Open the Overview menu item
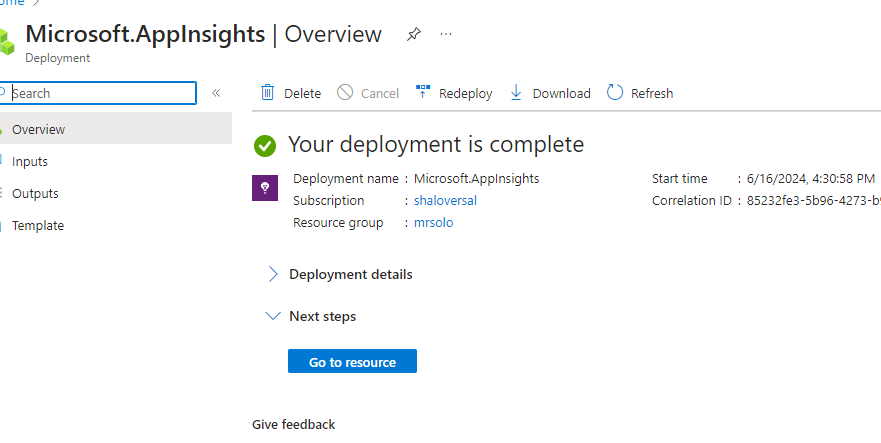Screen dimensions: 881x443 38,129
